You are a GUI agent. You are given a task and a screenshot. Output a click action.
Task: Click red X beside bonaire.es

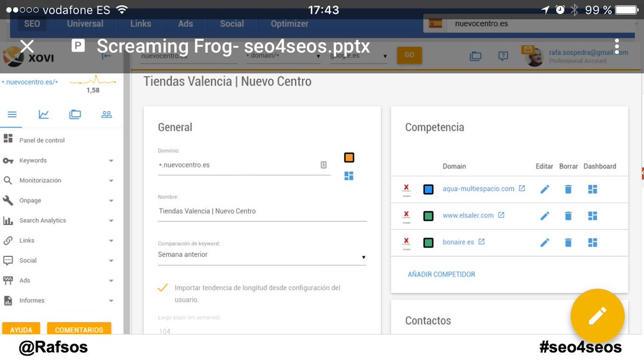(406, 242)
